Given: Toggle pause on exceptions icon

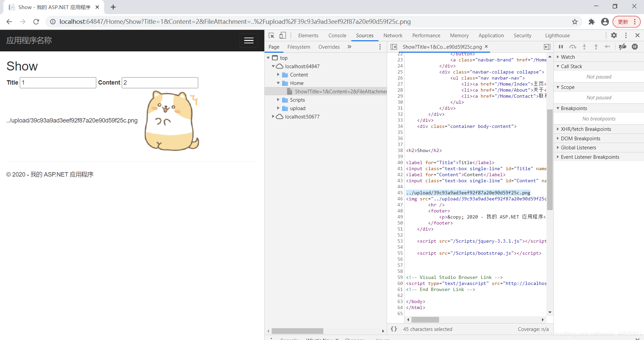Looking at the screenshot, I should 635,47.
